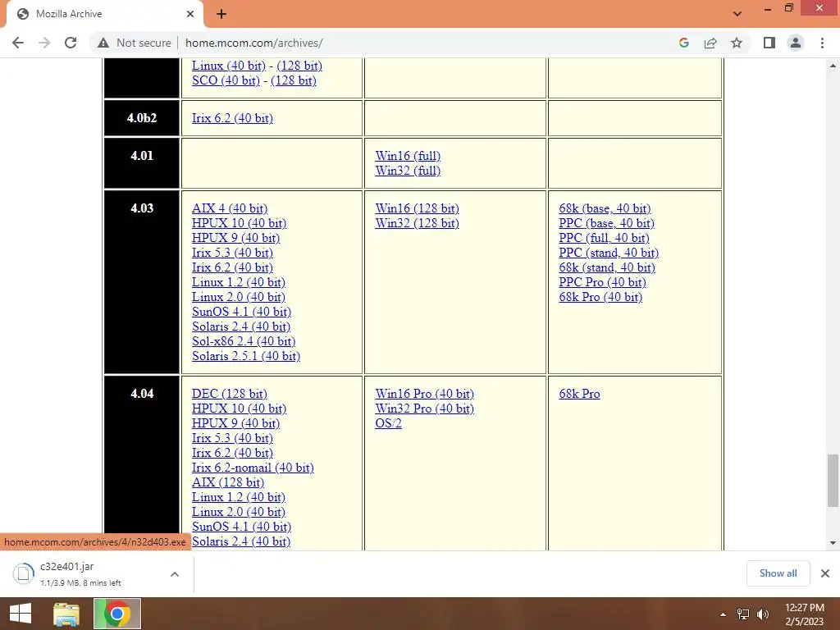The image size is (840, 630).
Task: Show hidden system tray icons
Action: [723, 614]
